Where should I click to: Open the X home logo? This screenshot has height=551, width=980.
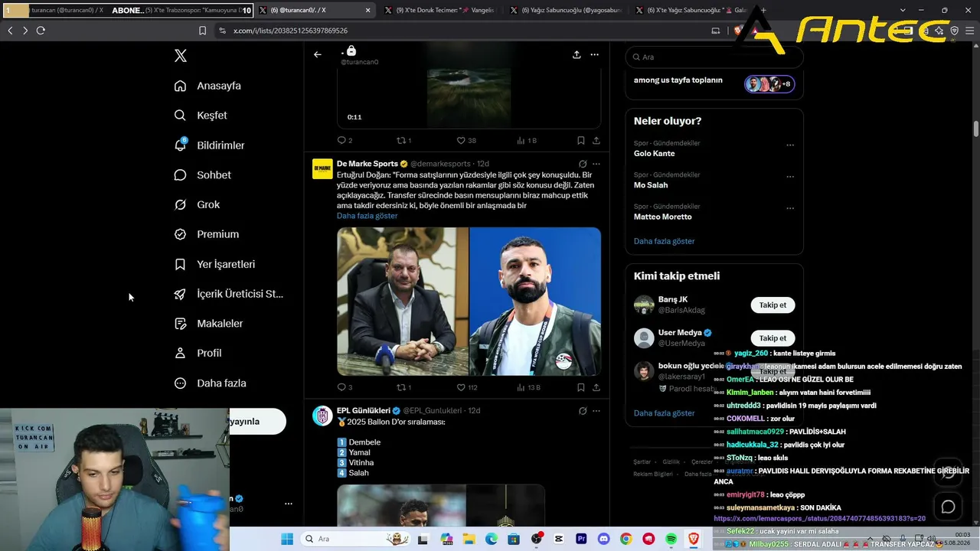[181, 56]
